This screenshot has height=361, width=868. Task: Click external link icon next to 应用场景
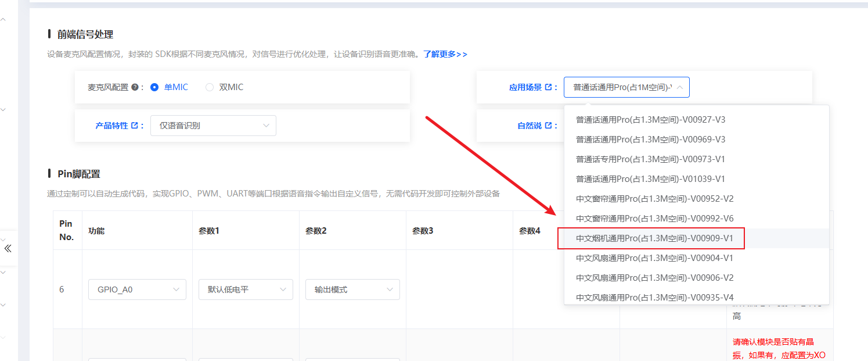click(548, 87)
